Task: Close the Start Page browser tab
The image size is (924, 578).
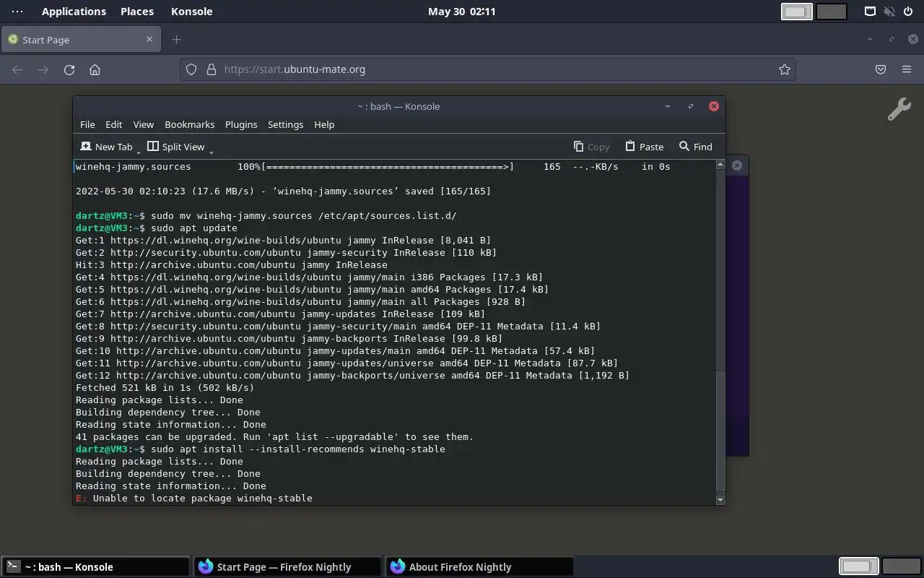Action: (149, 39)
